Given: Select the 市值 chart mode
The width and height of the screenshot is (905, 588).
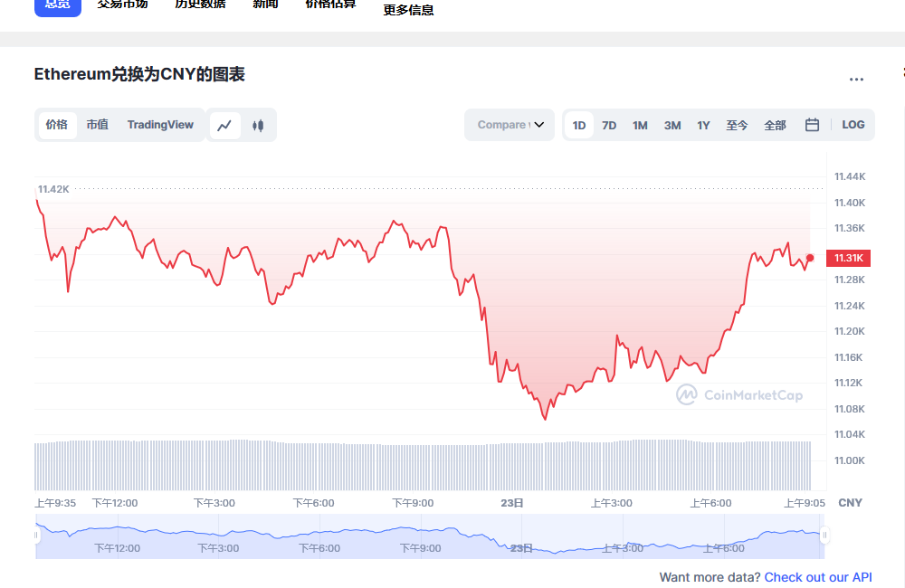Looking at the screenshot, I should pos(97,125).
